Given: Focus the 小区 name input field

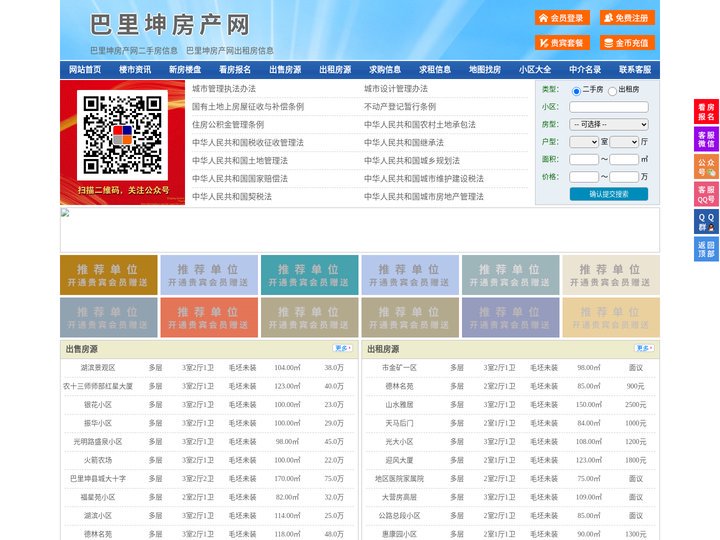Looking at the screenshot, I should (609, 107).
